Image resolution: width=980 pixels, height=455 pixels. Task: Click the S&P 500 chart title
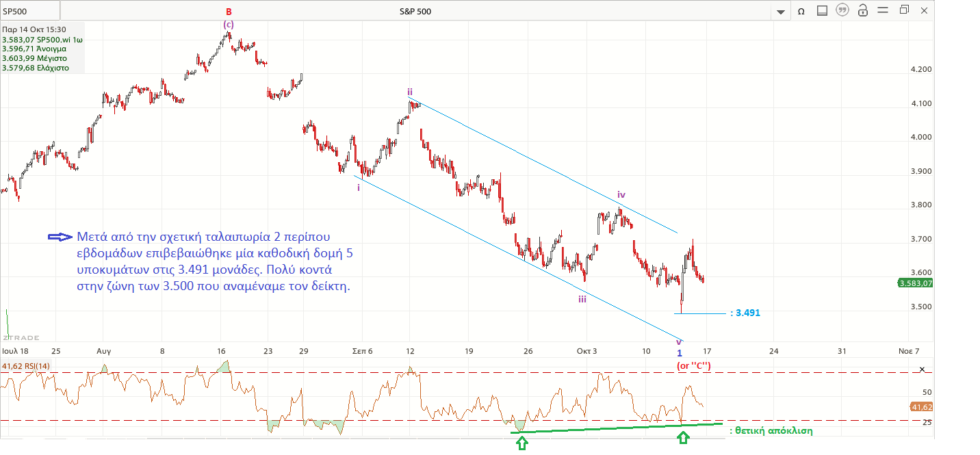[x=415, y=11]
